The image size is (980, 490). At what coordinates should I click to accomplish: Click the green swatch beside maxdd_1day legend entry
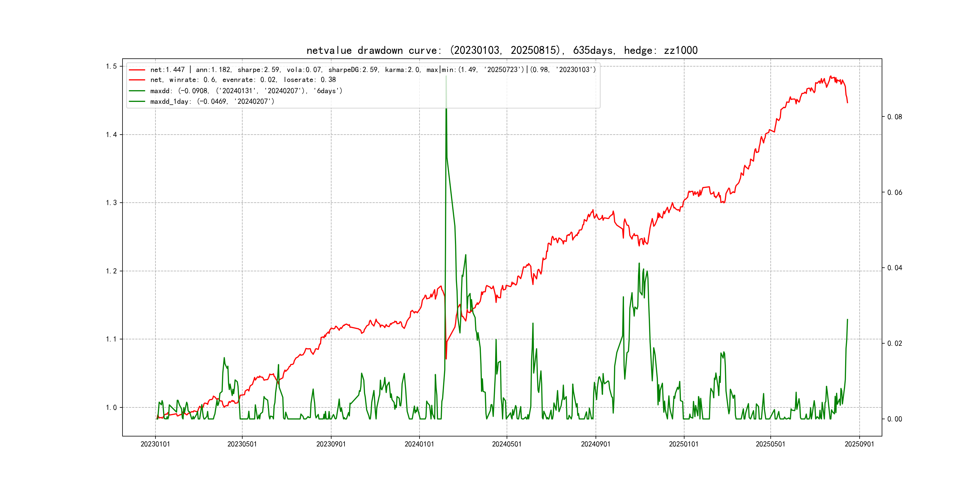137,102
